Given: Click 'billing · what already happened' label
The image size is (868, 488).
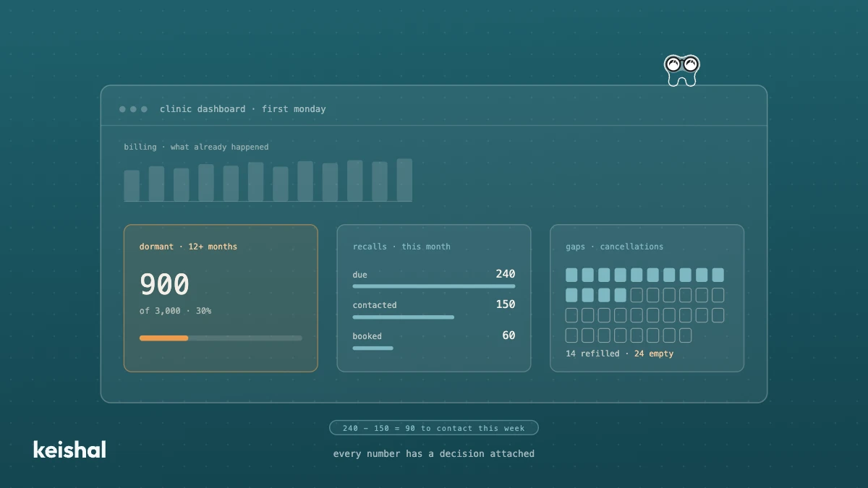Looking at the screenshot, I should tap(196, 147).
